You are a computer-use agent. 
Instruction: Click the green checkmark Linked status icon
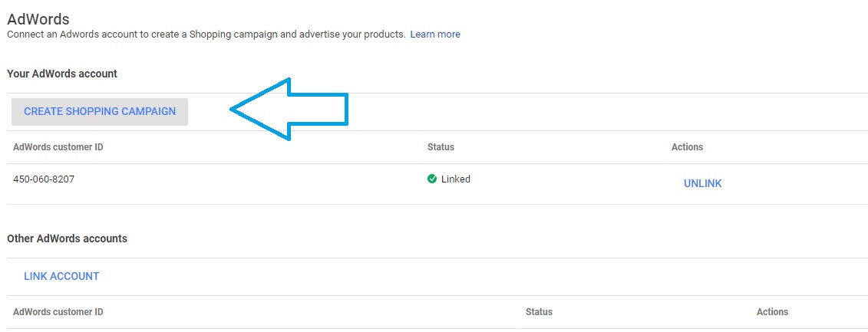click(432, 179)
